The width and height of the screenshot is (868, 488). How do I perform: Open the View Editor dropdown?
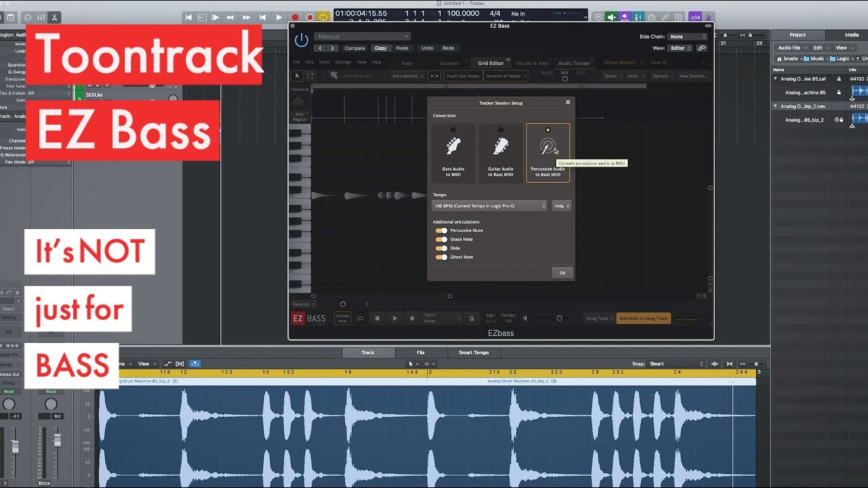point(681,48)
